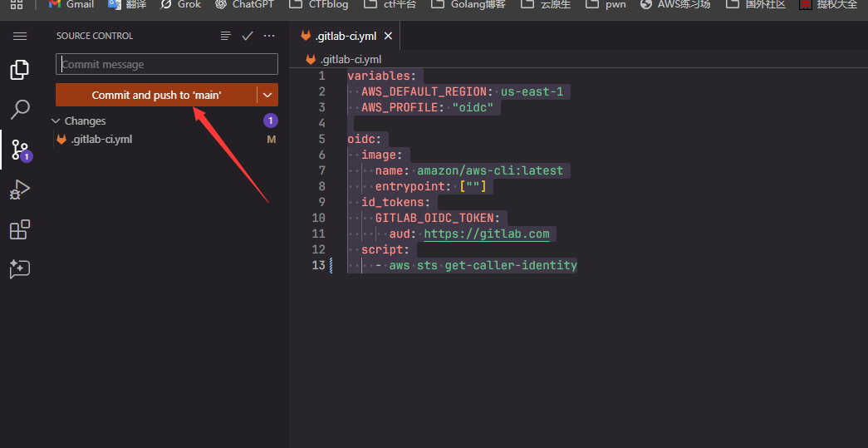The width and height of the screenshot is (868, 448).
Task: Open Source Control more actions ellipsis
Action: tap(268, 36)
